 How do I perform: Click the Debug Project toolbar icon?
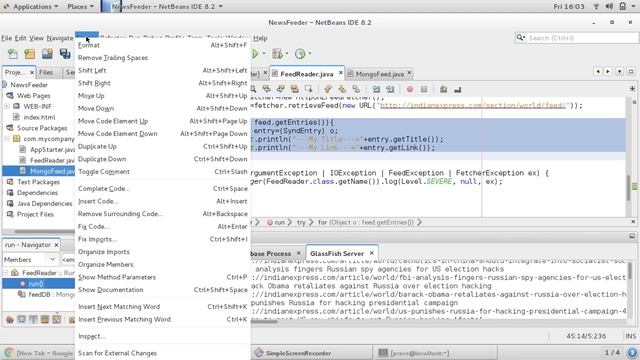[278, 54]
